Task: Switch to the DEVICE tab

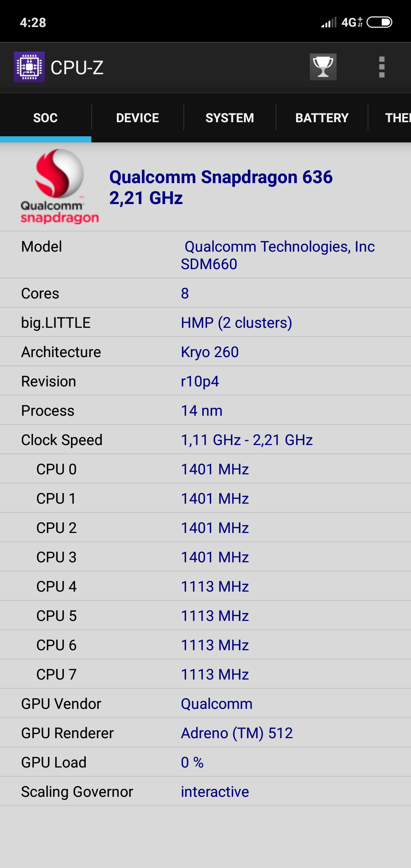Action: [x=137, y=118]
